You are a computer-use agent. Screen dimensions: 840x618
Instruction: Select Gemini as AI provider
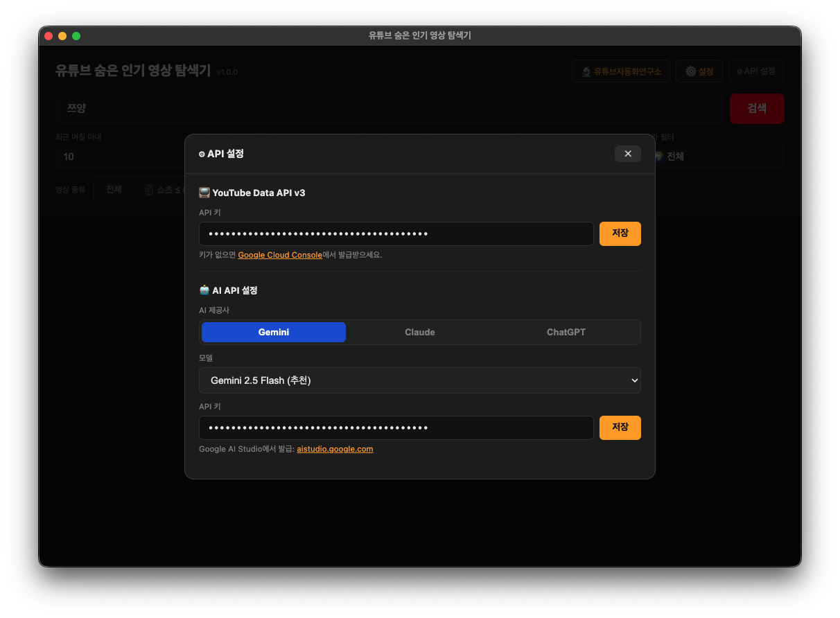point(274,332)
